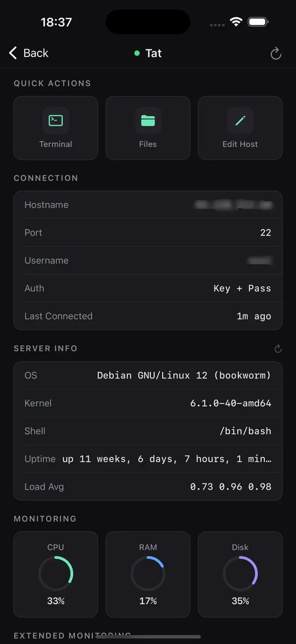Viewport: 296px width, 644px height.
Task: Open the Quick Actions section header
Action: click(52, 83)
